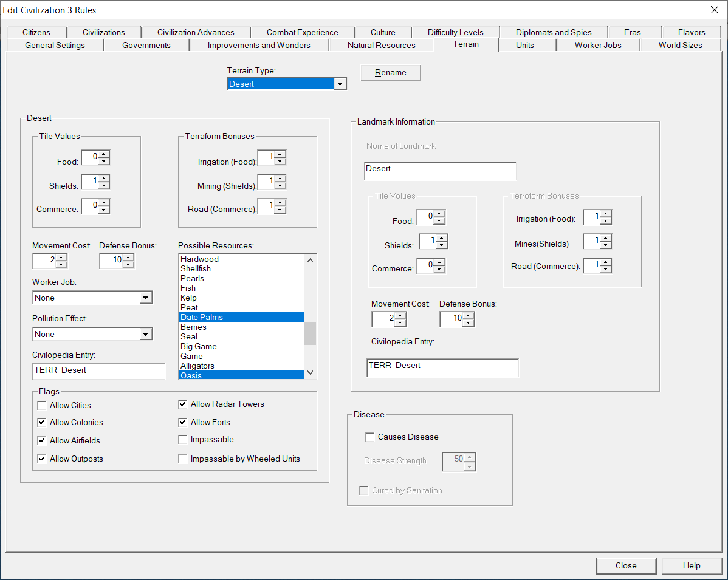
Task: Go to Improvements and Wonders tab
Action: point(259,45)
